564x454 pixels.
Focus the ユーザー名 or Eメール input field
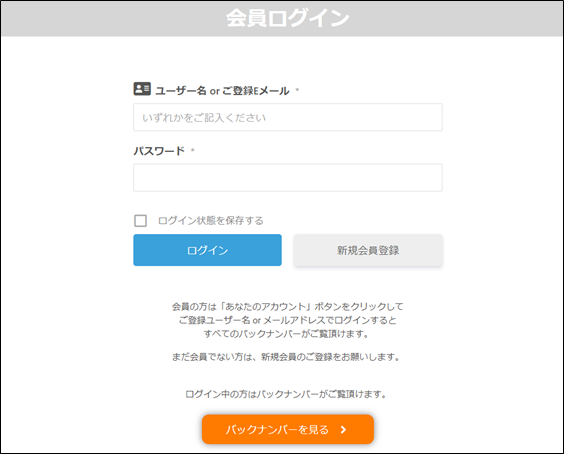pyautogui.click(x=288, y=117)
